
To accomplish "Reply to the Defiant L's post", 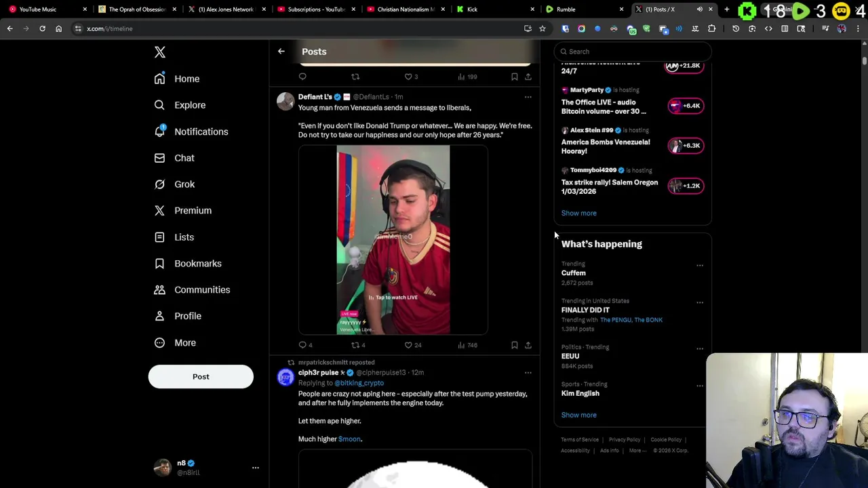I will coord(303,345).
